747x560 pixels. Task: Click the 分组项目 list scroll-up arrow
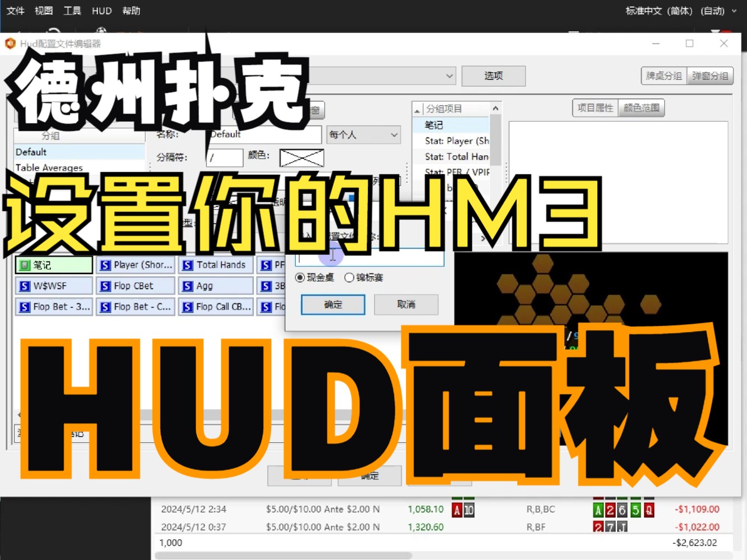point(495,108)
